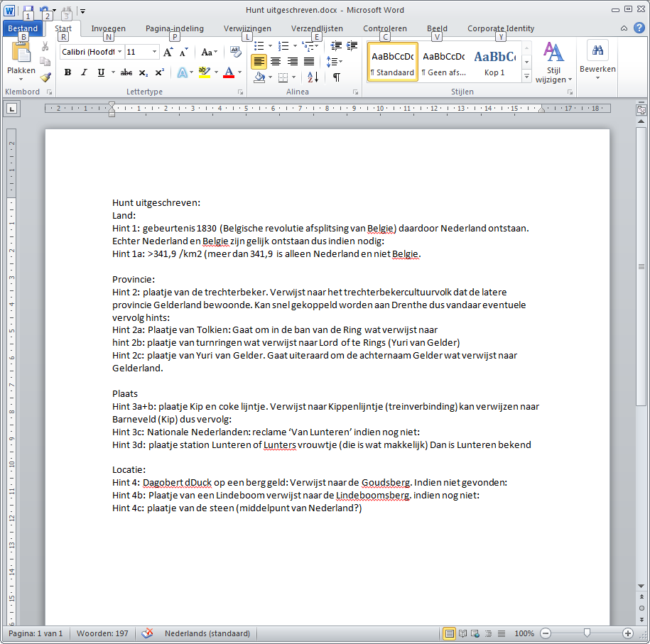This screenshot has height=644, width=650.
Task: Click the spelling check icon in status bar
Action: coord(148,633)
